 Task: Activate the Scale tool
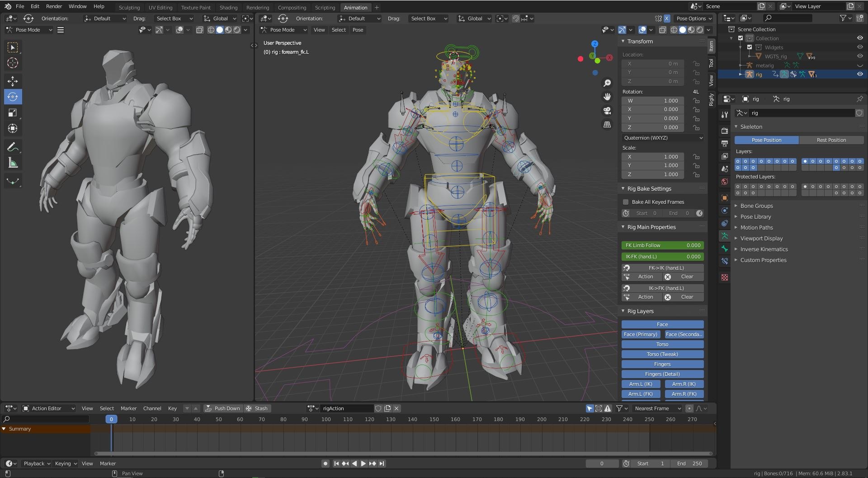point(13,112)
